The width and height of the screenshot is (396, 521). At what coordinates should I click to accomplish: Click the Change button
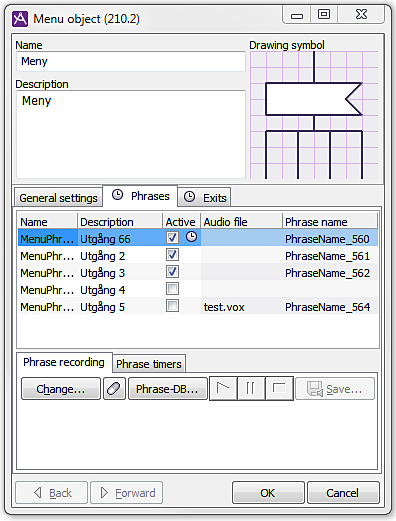pyautogui.click(x=61, y=388)
